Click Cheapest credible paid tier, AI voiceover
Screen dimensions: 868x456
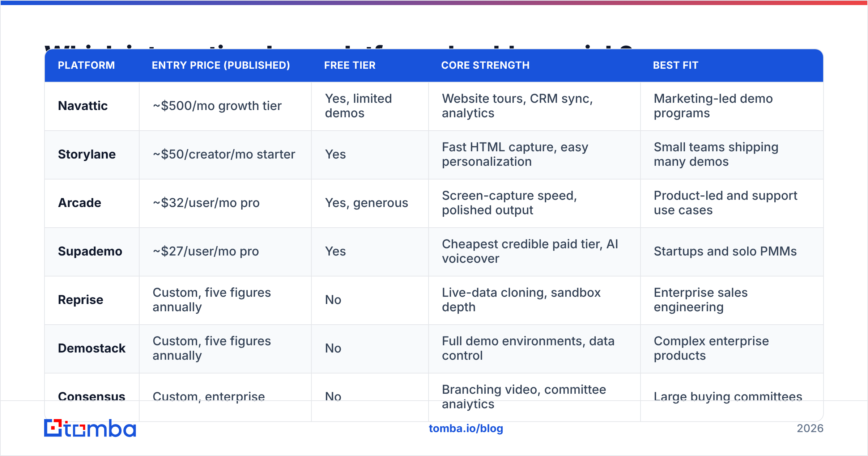point(530,251)
